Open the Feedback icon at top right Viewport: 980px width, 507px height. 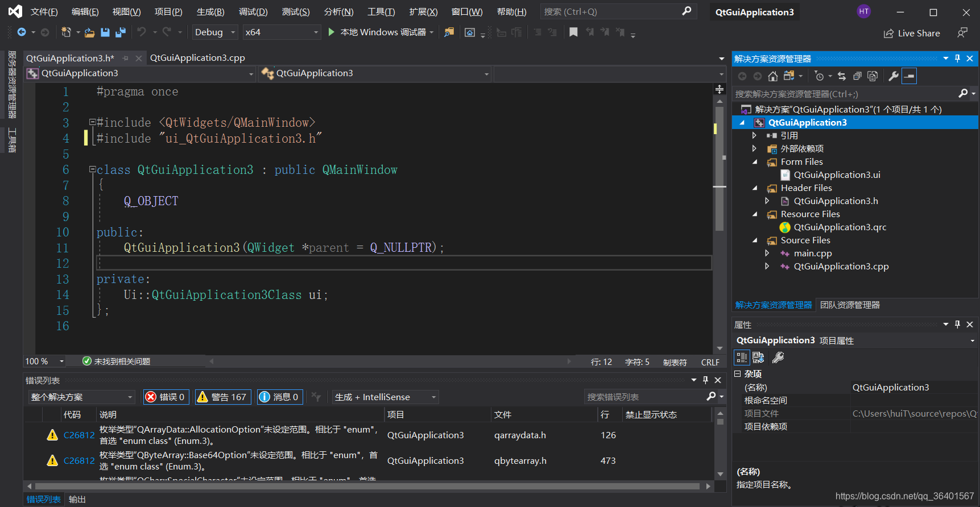point(962,33)
